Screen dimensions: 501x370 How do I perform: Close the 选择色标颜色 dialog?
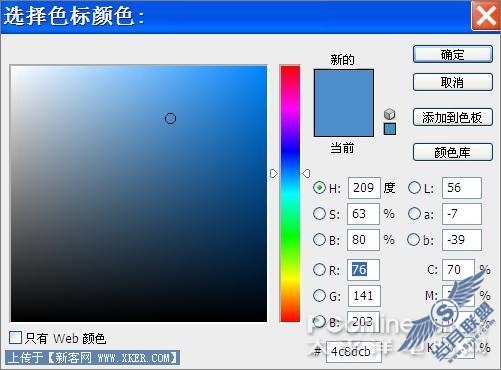pyautogui.click(x=486, y=16)
